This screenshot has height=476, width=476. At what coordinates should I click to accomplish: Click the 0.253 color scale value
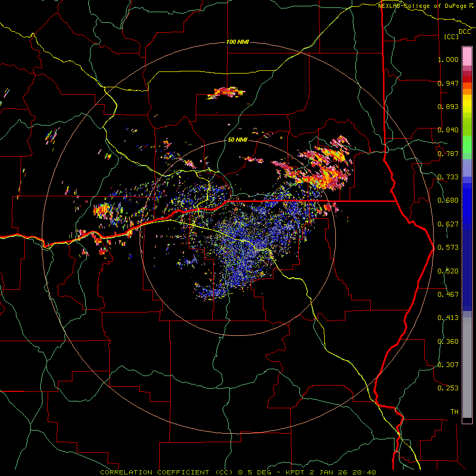click(x=448, y=388)
